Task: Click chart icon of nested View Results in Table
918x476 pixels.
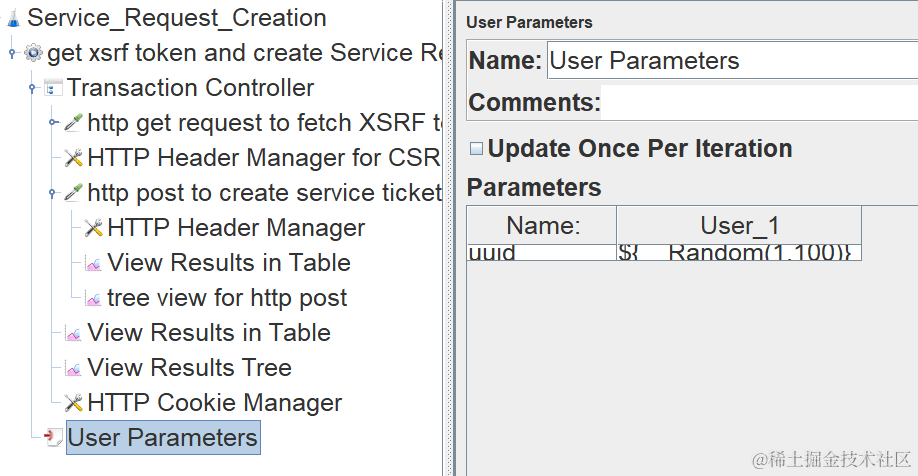Action: pyautogui.click(x=93, y=263)
